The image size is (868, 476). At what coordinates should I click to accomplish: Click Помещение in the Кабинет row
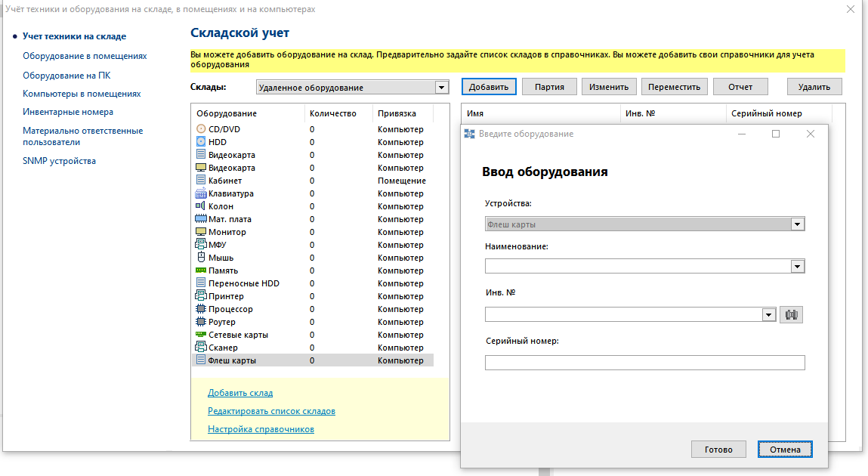[x=402, y=181]
